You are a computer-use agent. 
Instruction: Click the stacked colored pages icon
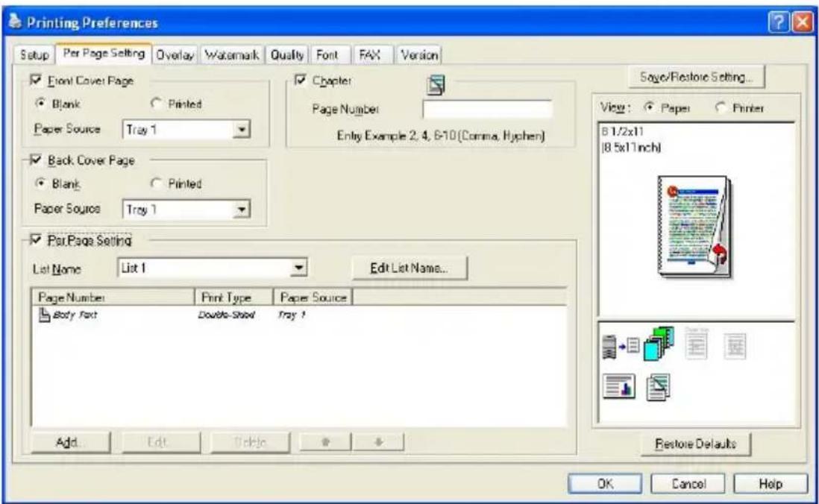pyautogui.click(x=659, y=343)
